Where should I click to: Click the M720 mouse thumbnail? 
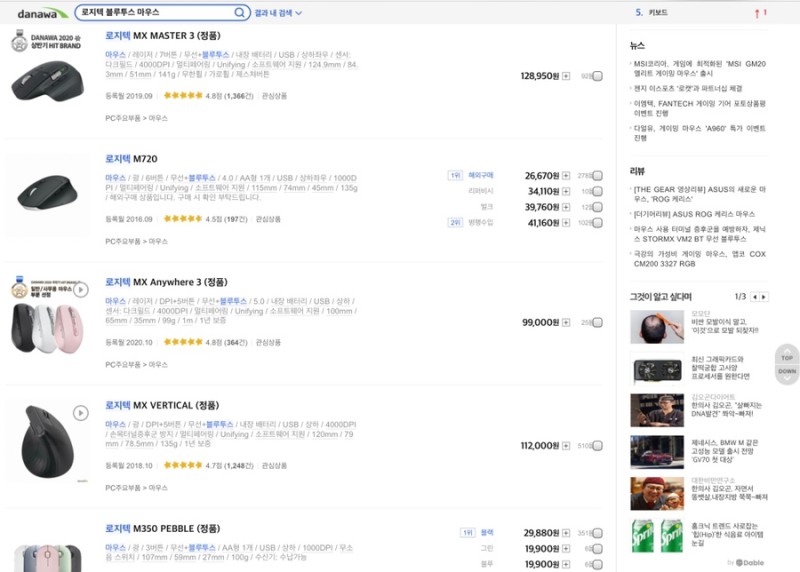[47, 193]
